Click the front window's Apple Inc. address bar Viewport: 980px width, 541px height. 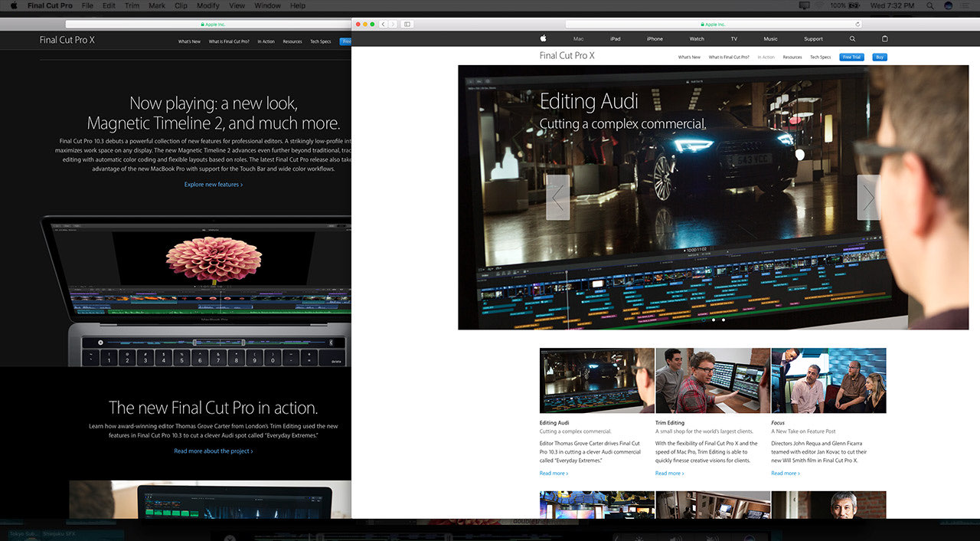click(714, 25)
